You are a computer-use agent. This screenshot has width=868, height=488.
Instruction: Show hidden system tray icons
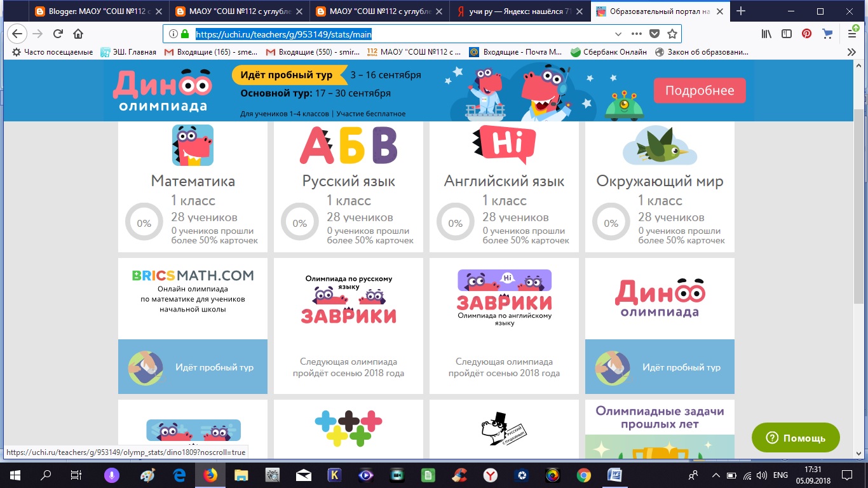tap(715, 475)
